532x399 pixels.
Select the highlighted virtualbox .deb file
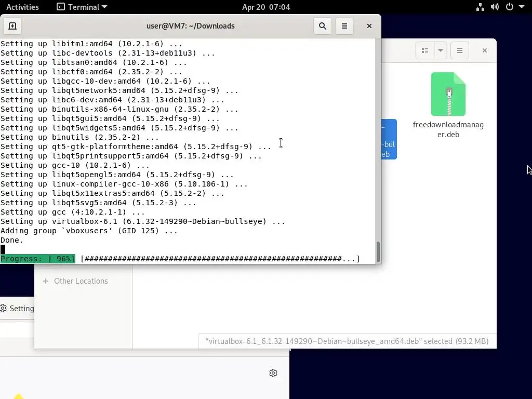(389, 139)
